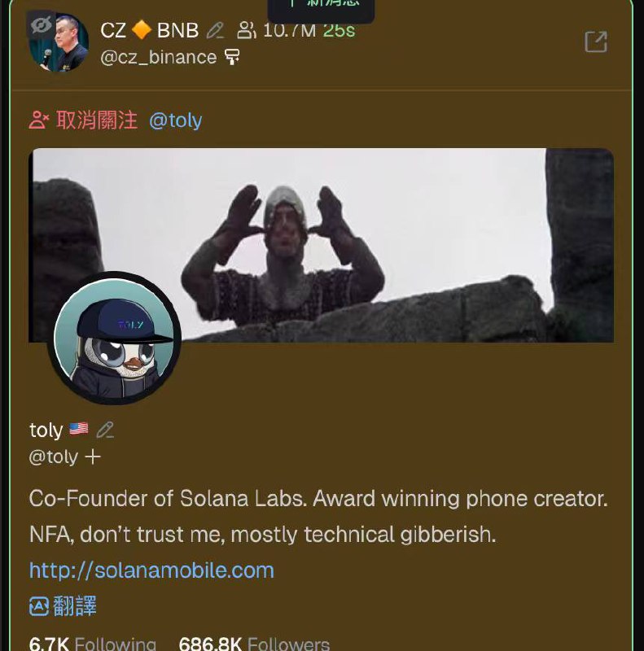View the 686.8K Followers list
The height and width of the screenshot is (651, 644).
coord(254,644)
